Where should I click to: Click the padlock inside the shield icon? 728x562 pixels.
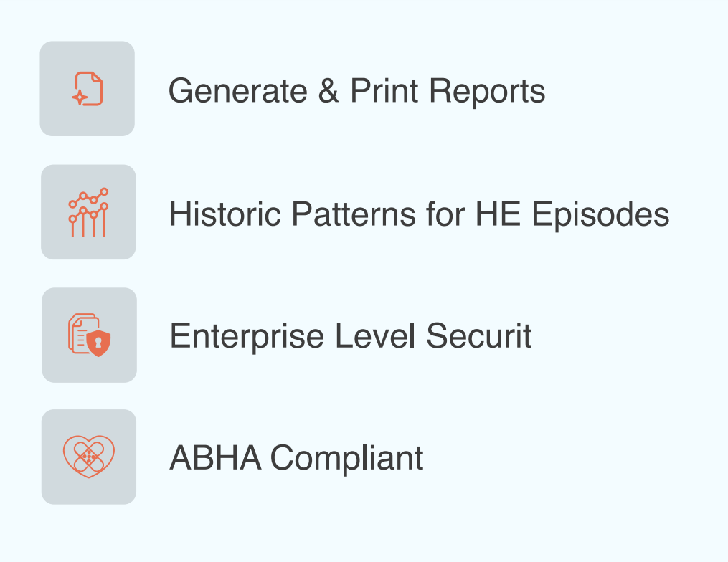(97, 341)
